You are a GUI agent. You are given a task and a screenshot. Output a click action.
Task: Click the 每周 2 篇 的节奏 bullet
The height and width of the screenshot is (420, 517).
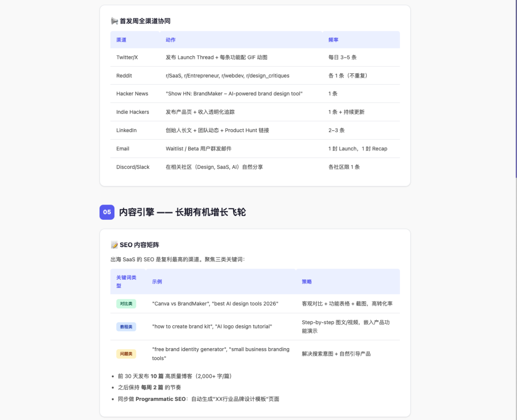149,387
